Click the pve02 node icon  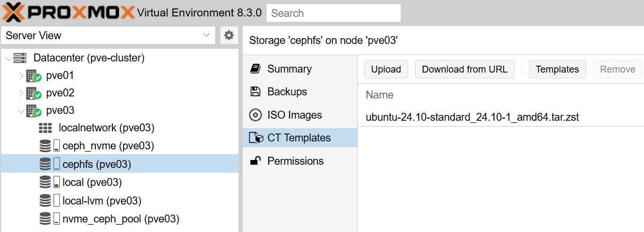pyautogui.click(x=33, y=93)
